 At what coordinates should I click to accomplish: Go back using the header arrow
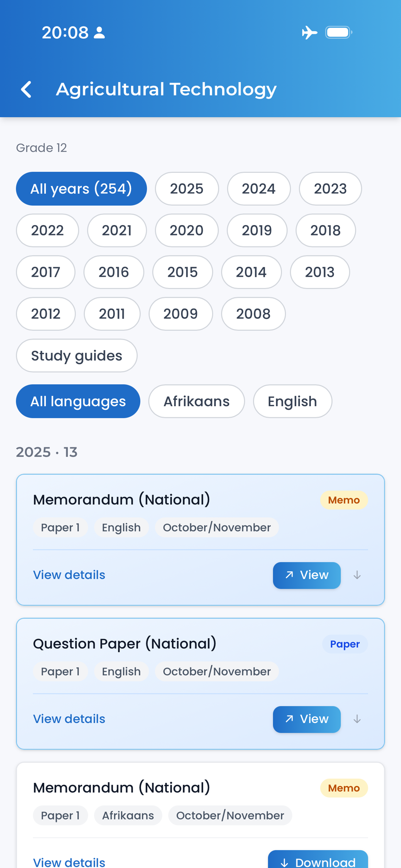pyautogui.click(x=26, y=89)
